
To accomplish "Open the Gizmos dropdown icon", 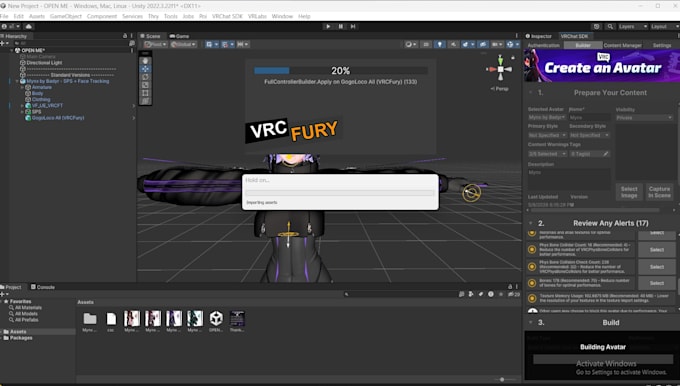I will (513, 44).
